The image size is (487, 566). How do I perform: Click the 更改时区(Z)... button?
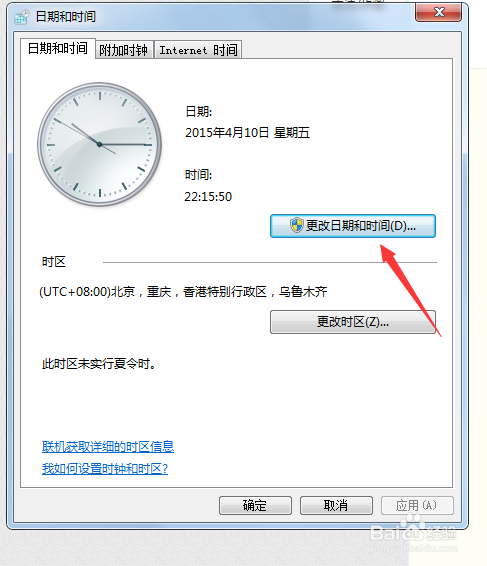pos(353,322)
